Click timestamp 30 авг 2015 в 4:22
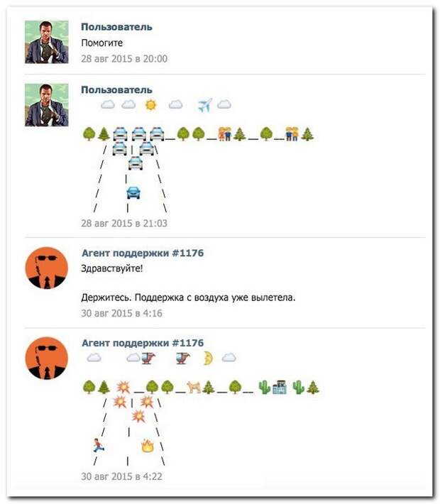This screenshot has height=504, width=440. click(x=121, y=476)
